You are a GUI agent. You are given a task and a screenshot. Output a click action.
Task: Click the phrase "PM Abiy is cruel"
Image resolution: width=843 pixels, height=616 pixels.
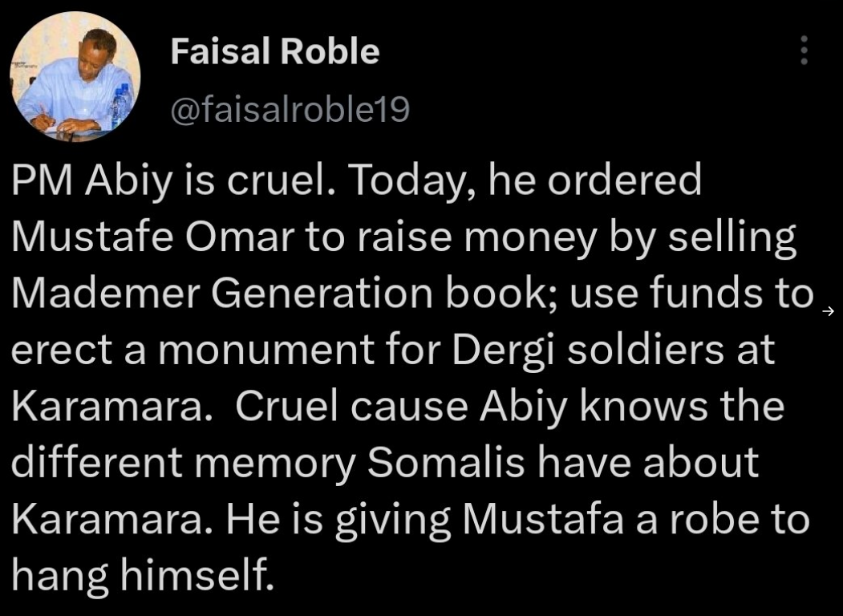(x=168, y=180)
